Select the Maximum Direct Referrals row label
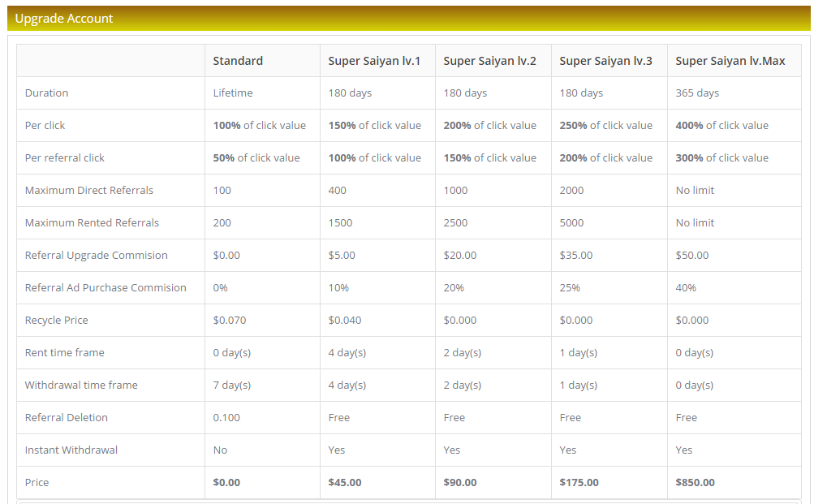827x504 pixels. point(89,191)
